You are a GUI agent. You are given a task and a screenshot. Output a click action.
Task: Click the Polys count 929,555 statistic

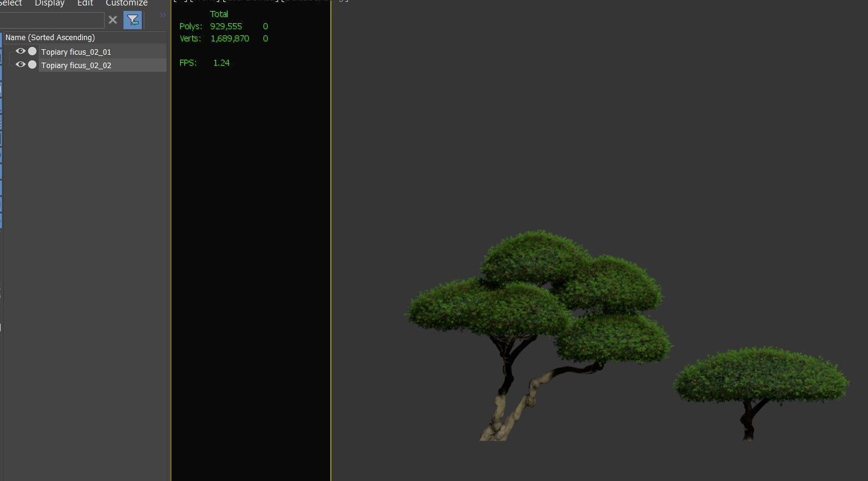pyautogui.click(x=226, y=26)
